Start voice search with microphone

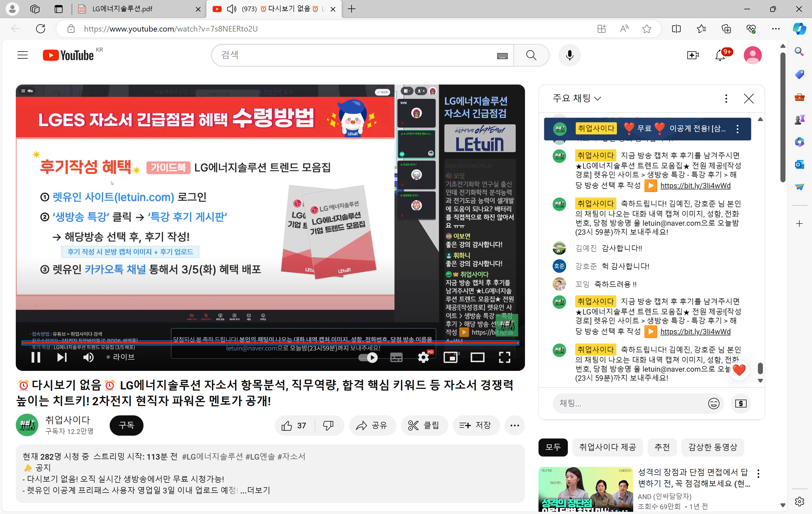pos(570,55)
